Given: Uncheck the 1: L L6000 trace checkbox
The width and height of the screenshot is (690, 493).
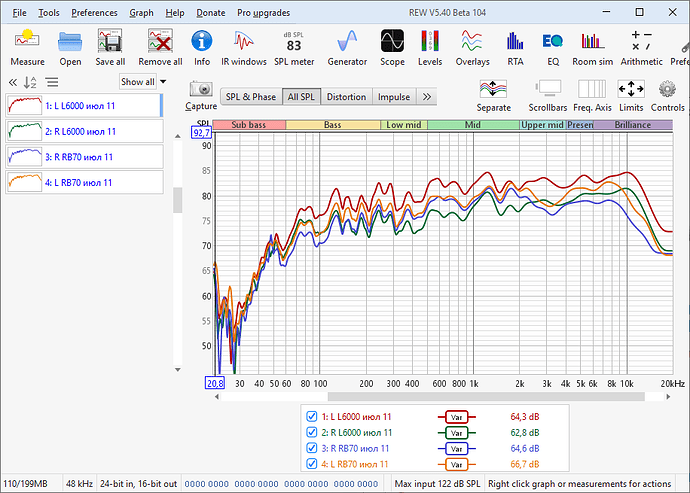Looking at the screenshot, I should [x=312, y=416].
